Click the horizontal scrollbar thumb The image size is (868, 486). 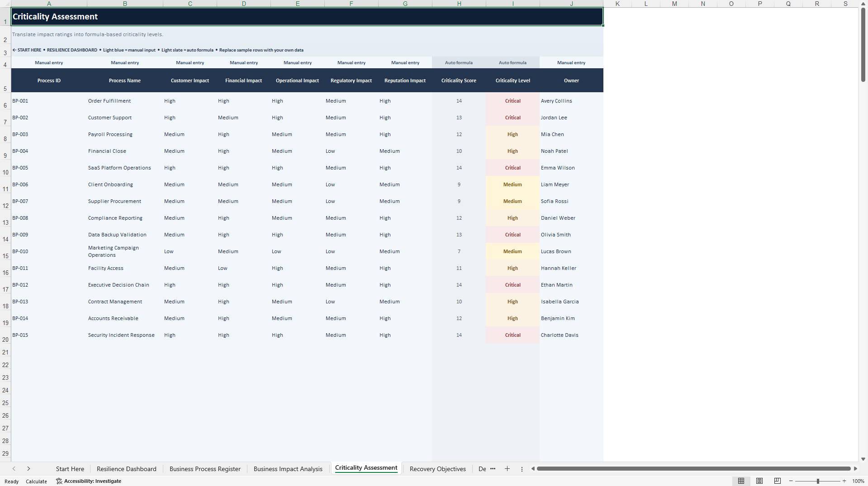point(694,469)
